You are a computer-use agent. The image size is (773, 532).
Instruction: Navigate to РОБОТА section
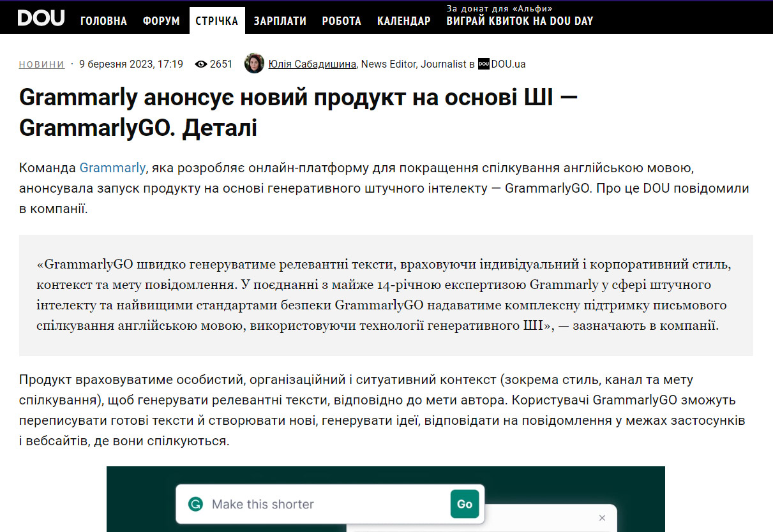[341, 21]
